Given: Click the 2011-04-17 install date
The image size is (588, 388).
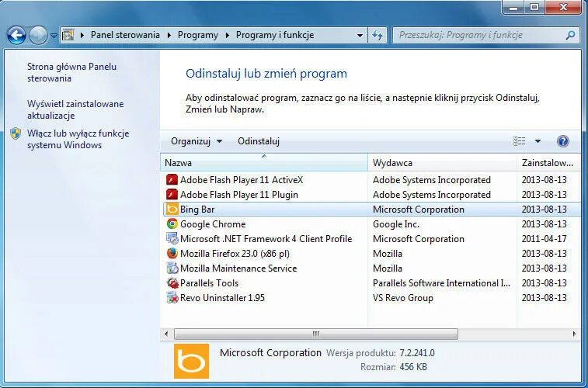Looking at the screenshot, I should 545,238.
